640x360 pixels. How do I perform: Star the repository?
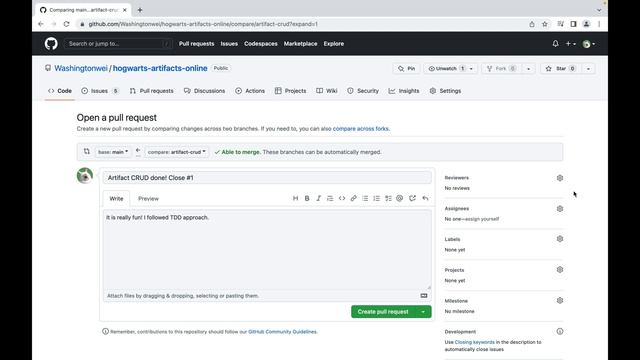pyautogui.click(x=561, y=69)
